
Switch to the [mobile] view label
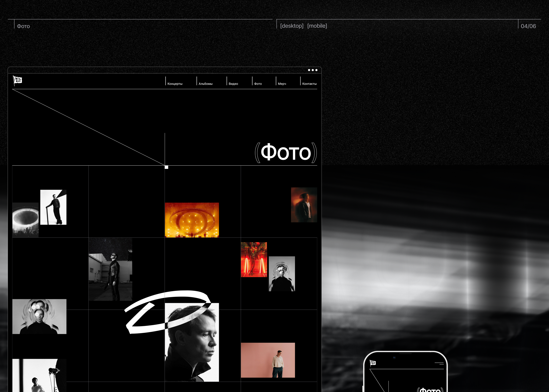[317, 26]
